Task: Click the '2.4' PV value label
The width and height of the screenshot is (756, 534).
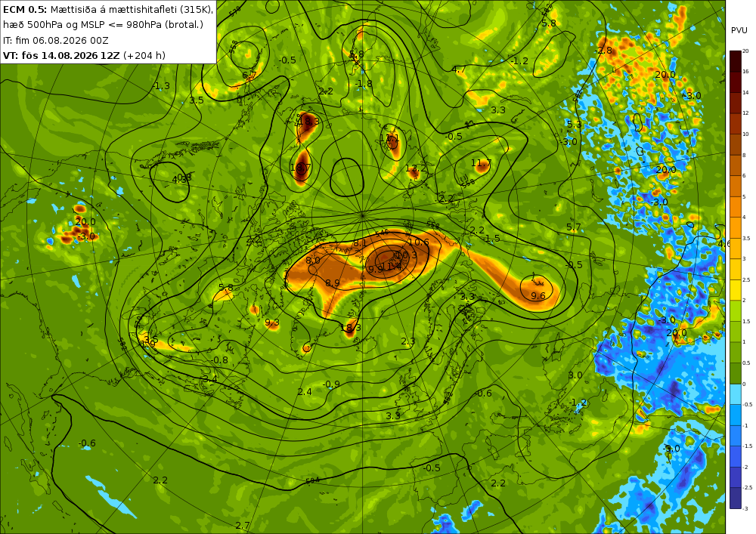Action: (305, 391)
